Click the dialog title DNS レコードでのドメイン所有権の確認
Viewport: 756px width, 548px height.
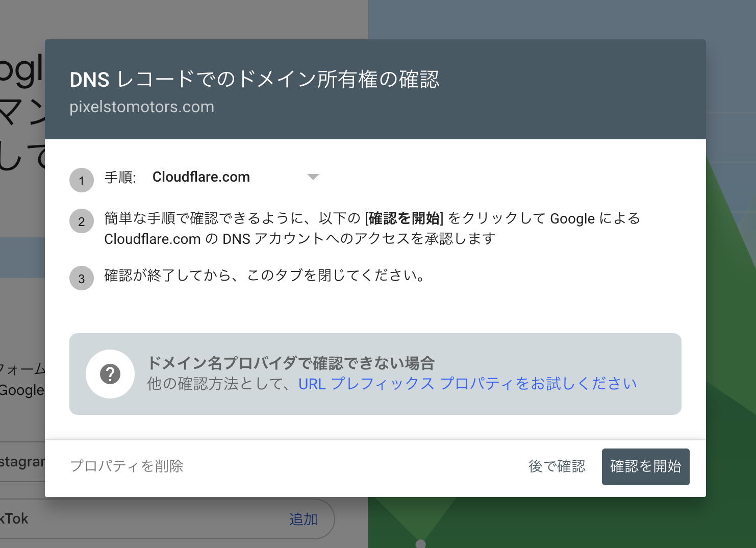coord(254,80)
